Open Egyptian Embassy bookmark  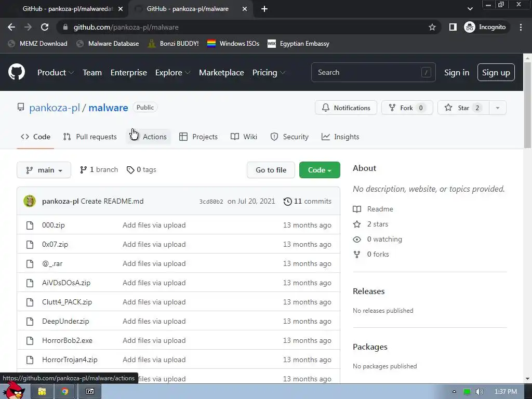pyautogui.click(x=299, y=44)
